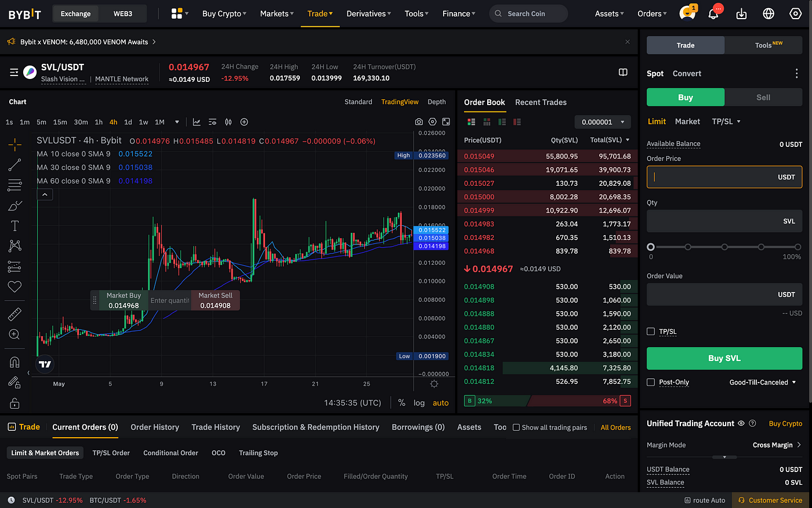Open the prediction and measurement tools
The height and width of the screenshot is (508, 812).
(x=14, y=266)
